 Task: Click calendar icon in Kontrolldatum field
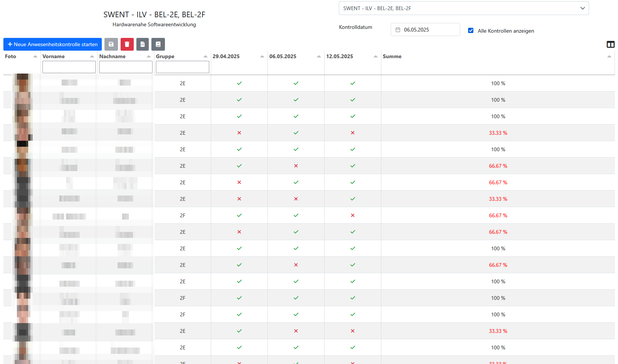398,30
